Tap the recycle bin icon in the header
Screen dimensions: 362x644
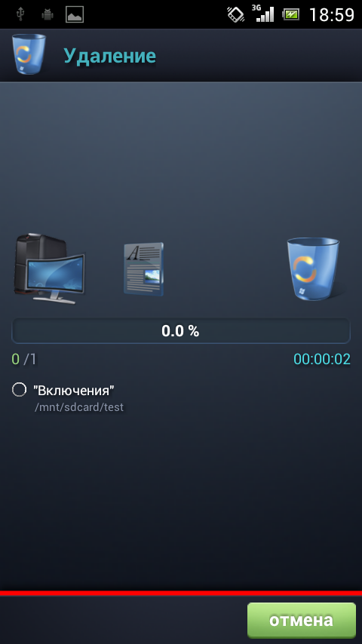(29, 54)
